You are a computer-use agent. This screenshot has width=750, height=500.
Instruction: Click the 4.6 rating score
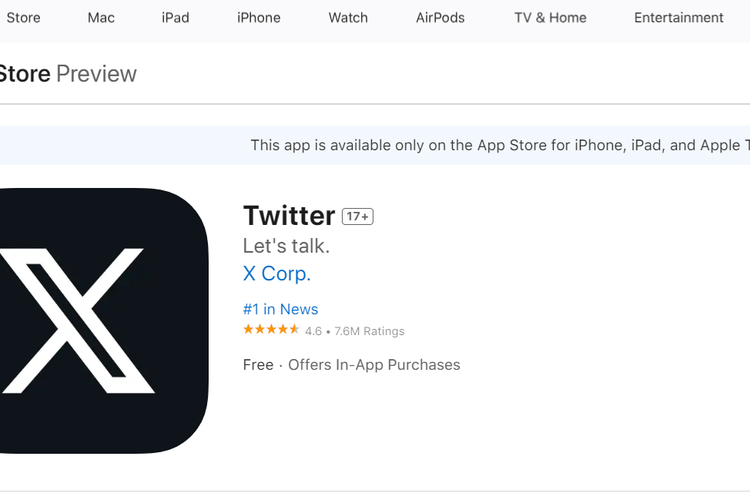tap(313, 331)
